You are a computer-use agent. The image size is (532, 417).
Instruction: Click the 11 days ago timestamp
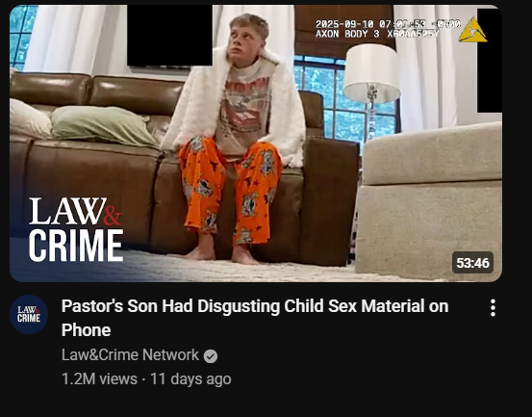[190, 379]
